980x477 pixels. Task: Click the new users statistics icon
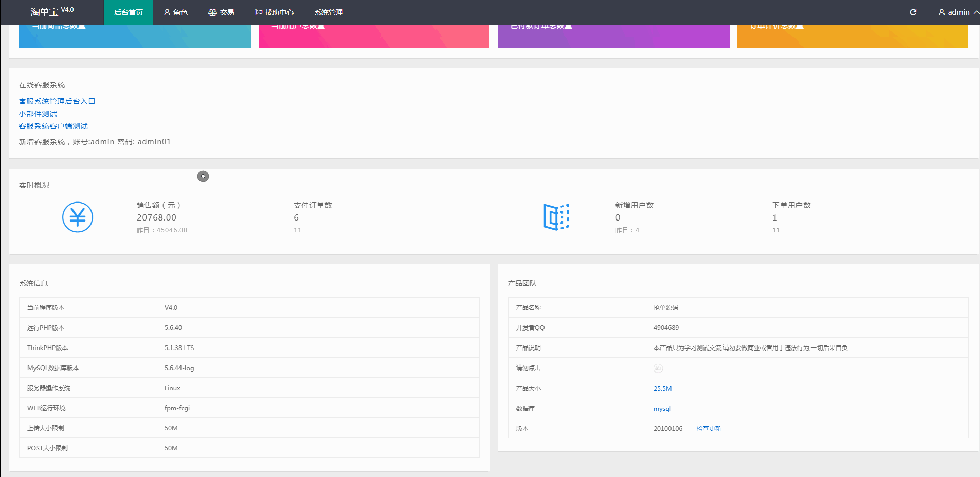(x=556, y=217)
